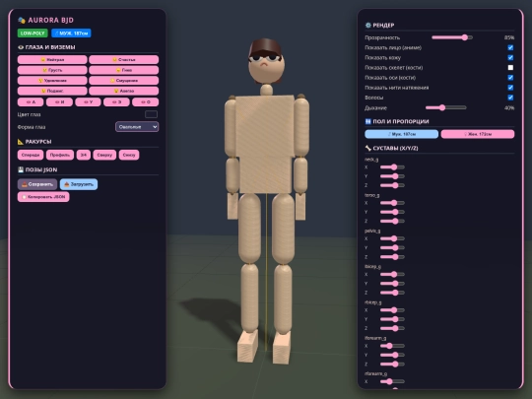Viewport: 532px width, 399px height.
Task: Apply the Счастье (happy) expression
Action: point(124,60)
